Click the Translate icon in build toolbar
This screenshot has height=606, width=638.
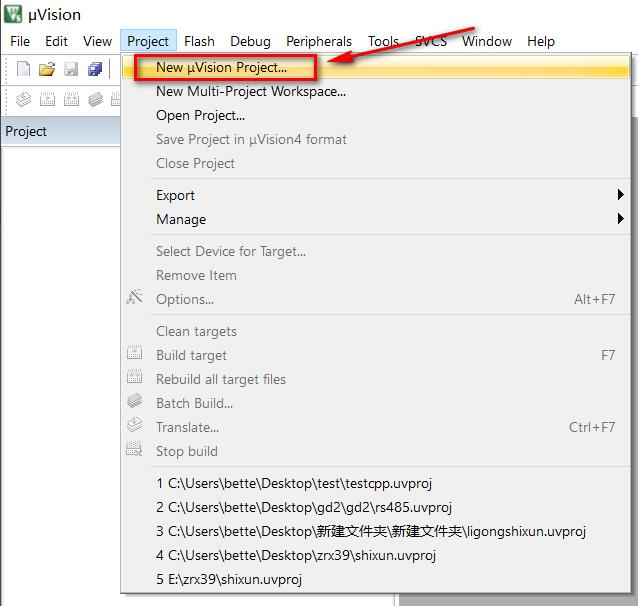click(x=24, y=99)
